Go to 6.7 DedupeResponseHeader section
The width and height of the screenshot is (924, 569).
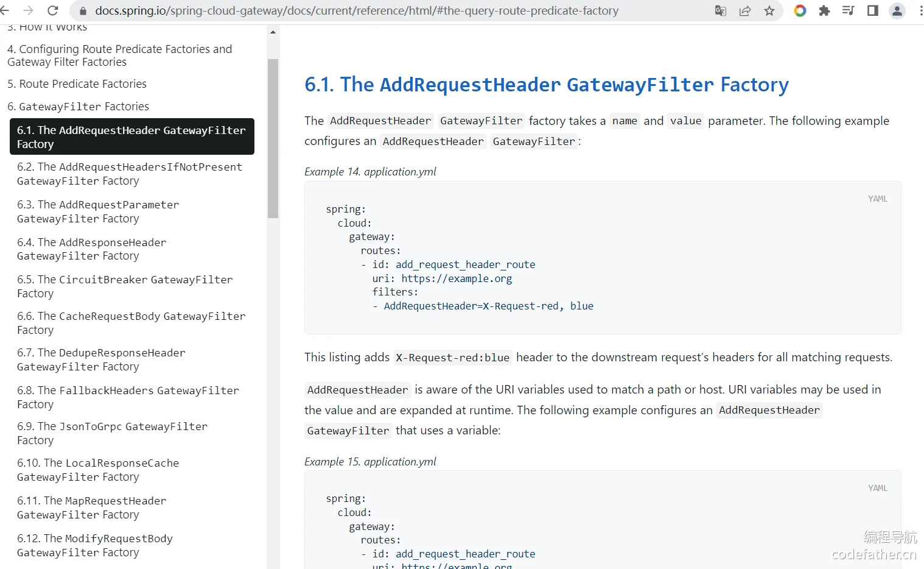[x=101, y=359]
